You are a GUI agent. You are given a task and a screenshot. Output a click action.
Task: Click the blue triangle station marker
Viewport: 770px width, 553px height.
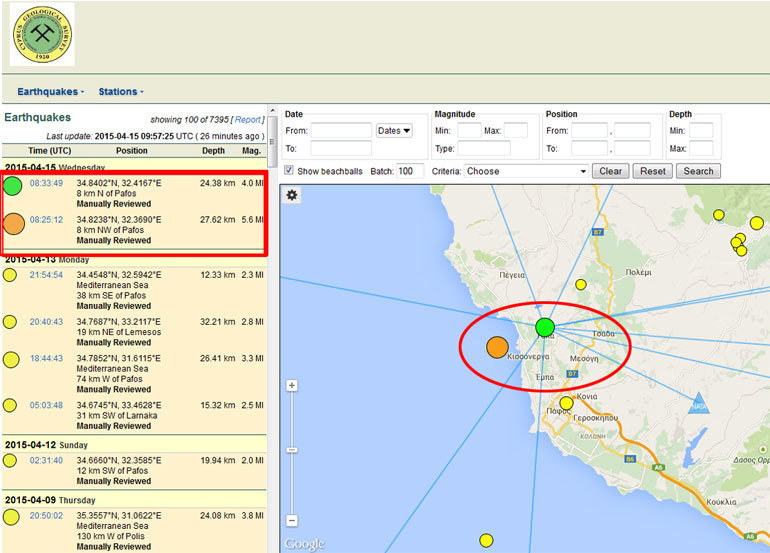698,405
